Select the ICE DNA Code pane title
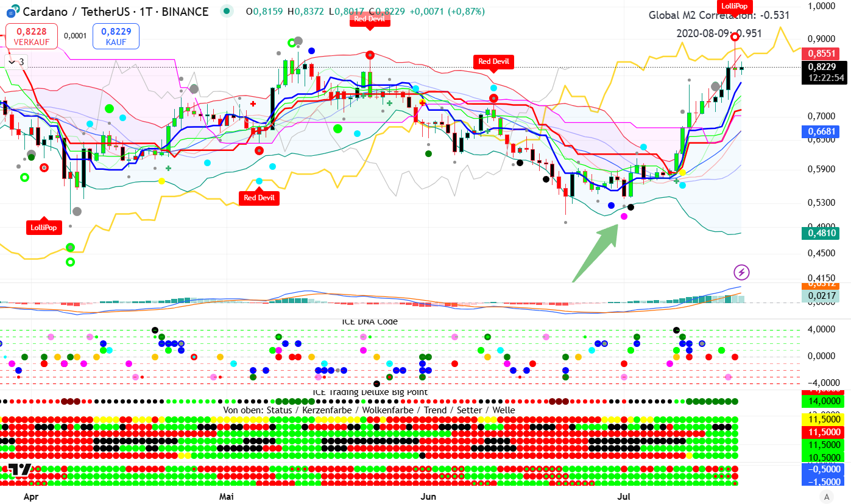Viewport: 851px width, 504px height. click(x=370, y=322)
